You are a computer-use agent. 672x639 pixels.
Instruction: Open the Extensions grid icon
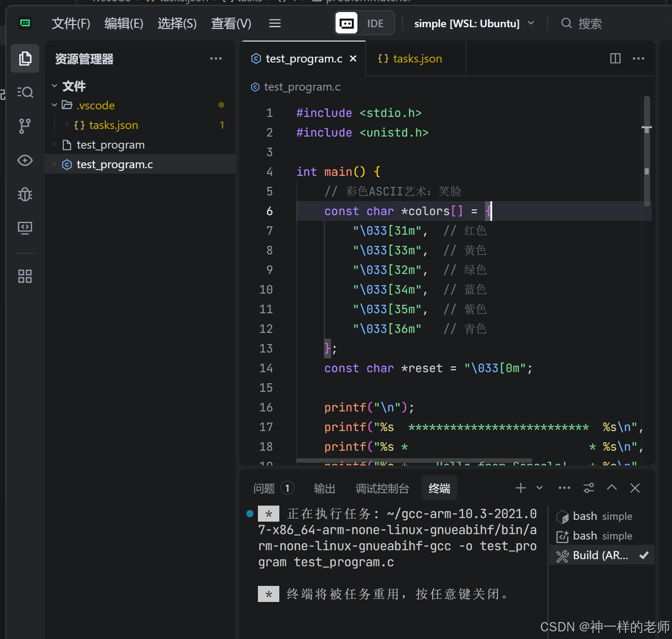(x=25, y=276)
